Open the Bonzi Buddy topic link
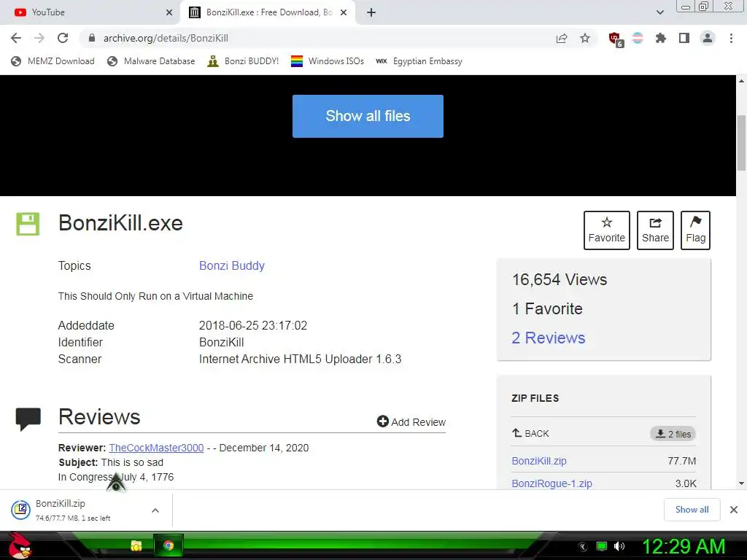747x560 pixels. coord(231,265)
